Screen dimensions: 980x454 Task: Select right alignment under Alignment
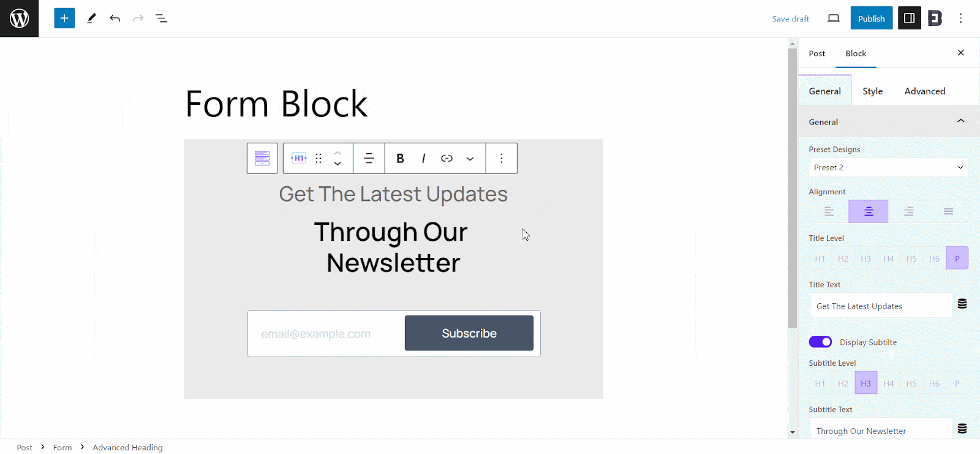click(x=908, y=211)
